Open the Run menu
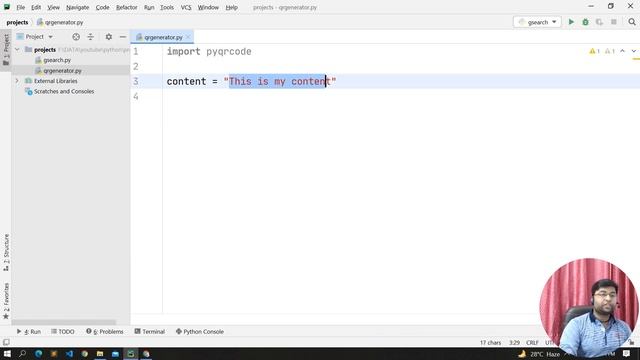Screen dimensions: 640x360 pyautogui.click(x=149, y=7)
